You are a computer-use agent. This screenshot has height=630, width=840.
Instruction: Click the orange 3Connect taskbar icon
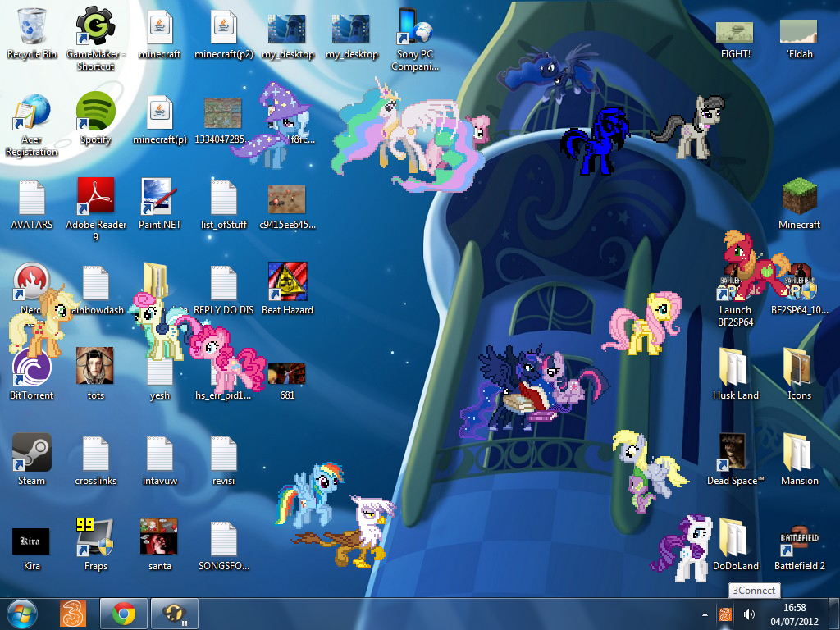tap(72, 614)
